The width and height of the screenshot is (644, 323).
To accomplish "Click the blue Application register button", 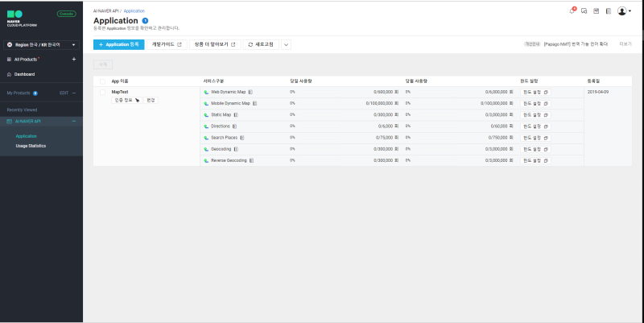I will [x=118, y=44].
